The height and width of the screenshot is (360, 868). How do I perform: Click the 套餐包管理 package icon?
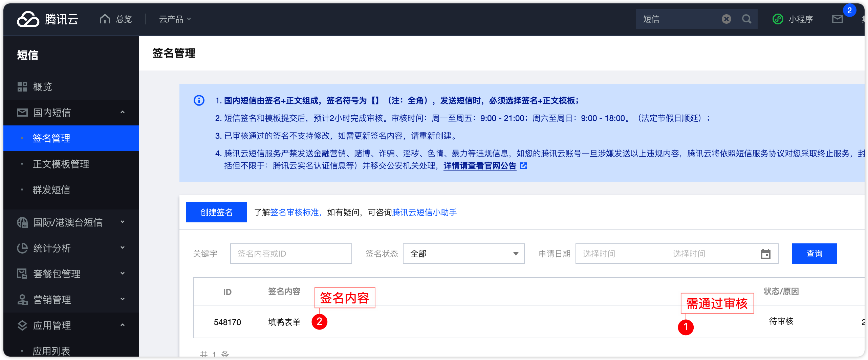22,274
